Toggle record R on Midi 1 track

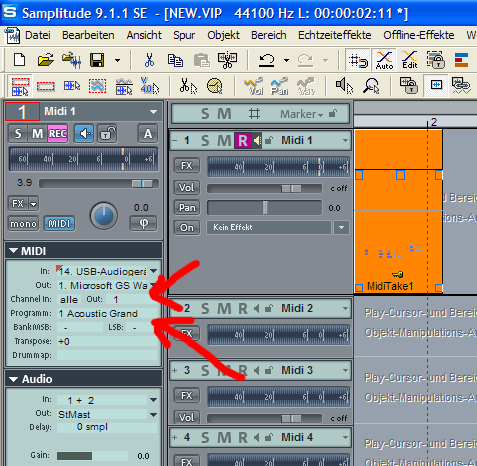tap(243, 140)
